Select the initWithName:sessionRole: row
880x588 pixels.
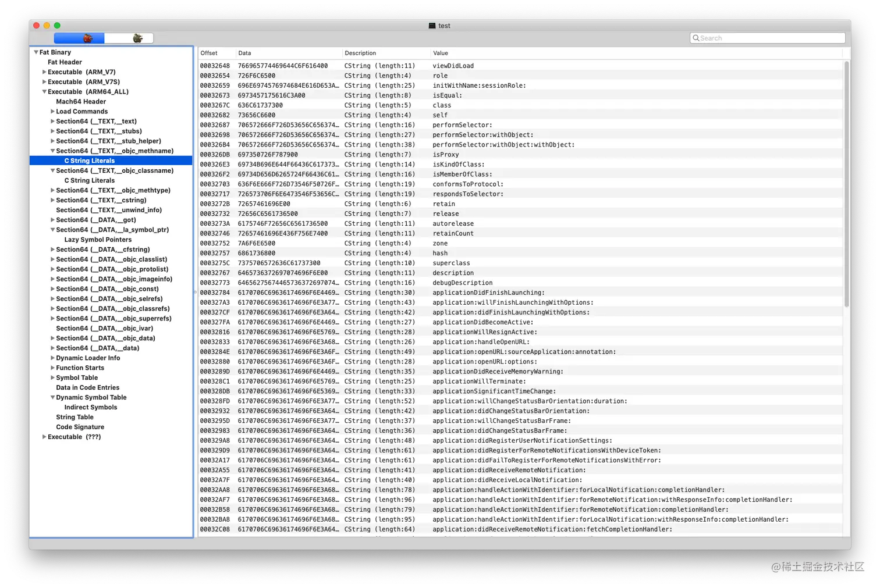click(520, 86)
